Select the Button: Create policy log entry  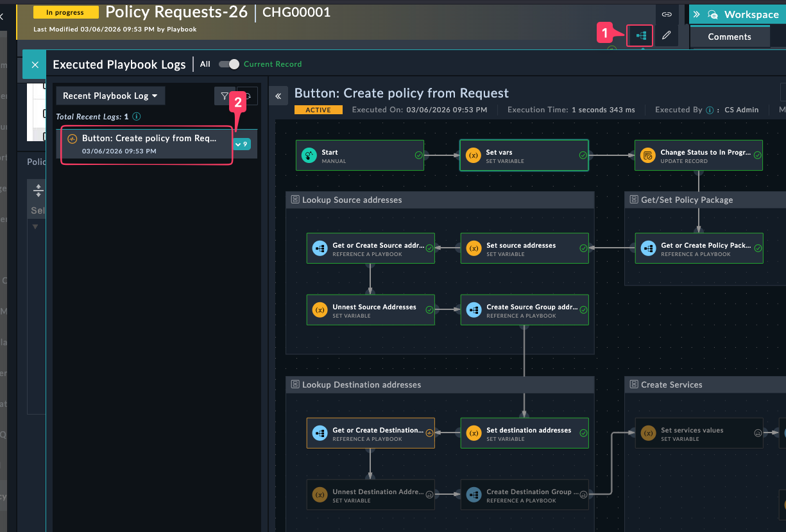point(146,144)
